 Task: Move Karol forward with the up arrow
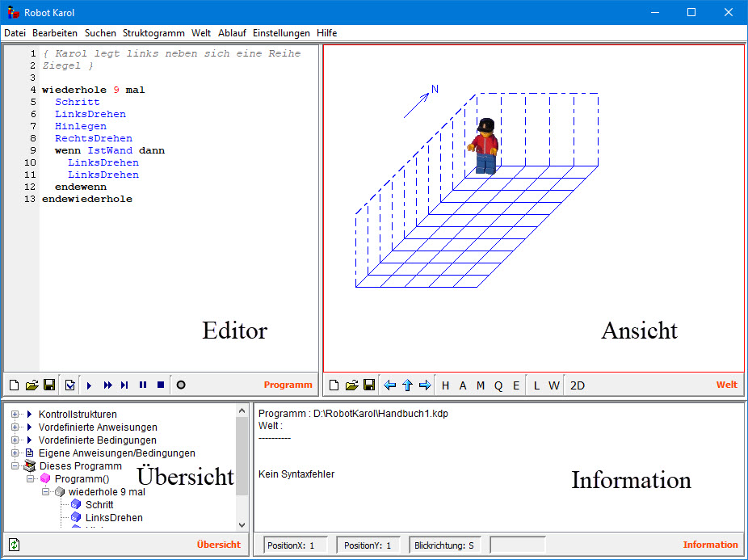tap(408, 385)
